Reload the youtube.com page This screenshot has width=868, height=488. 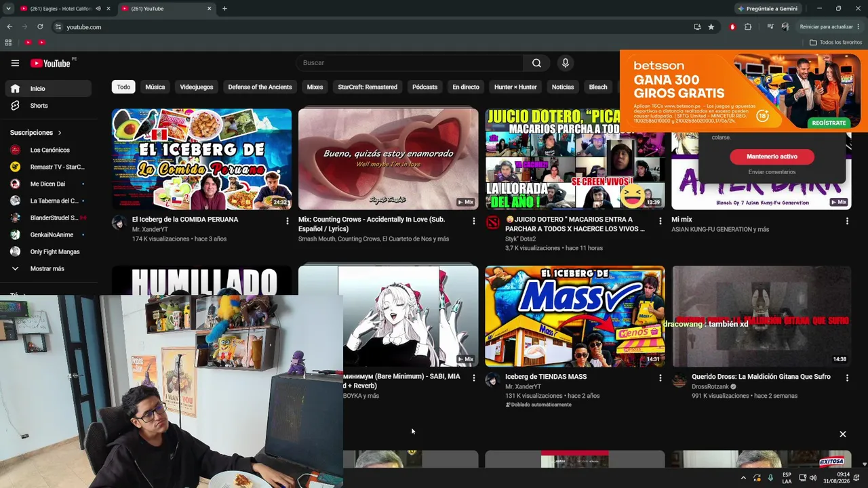click(x=40, y=27)
